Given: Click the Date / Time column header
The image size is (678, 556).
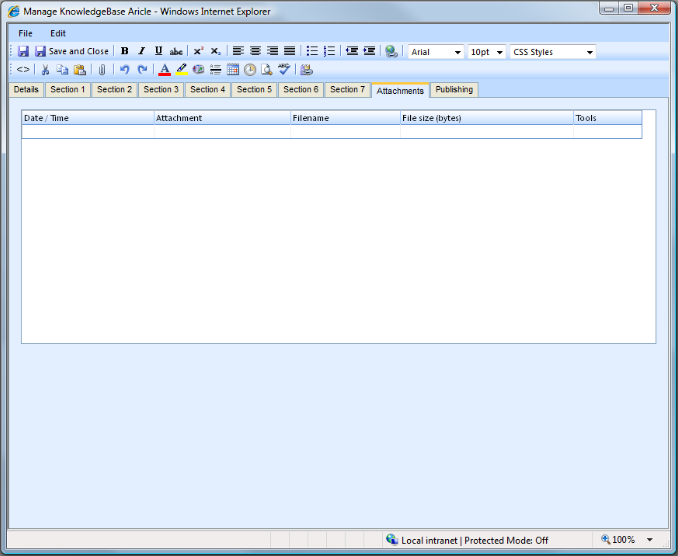Looking at the screenshot, I should click(x=88, y=118).
